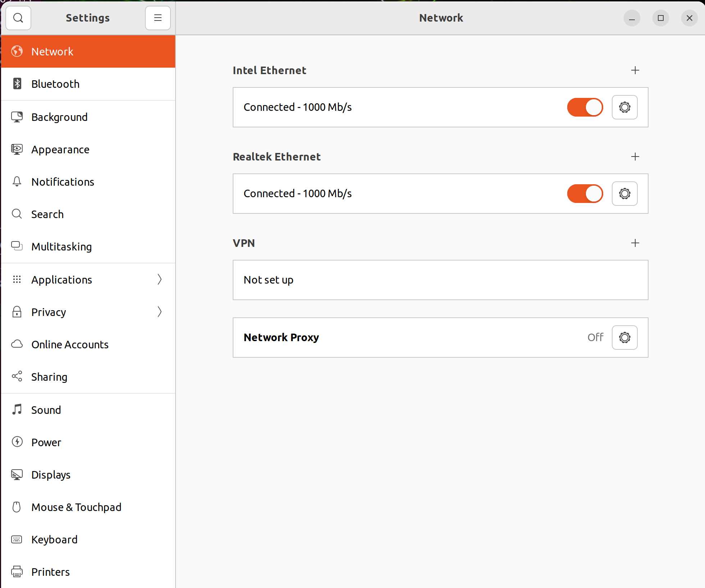The height and width of the screenshot is (588, 705).
Task: Open Intel Ethernet gear settings
Action: (x=624, y=107)
